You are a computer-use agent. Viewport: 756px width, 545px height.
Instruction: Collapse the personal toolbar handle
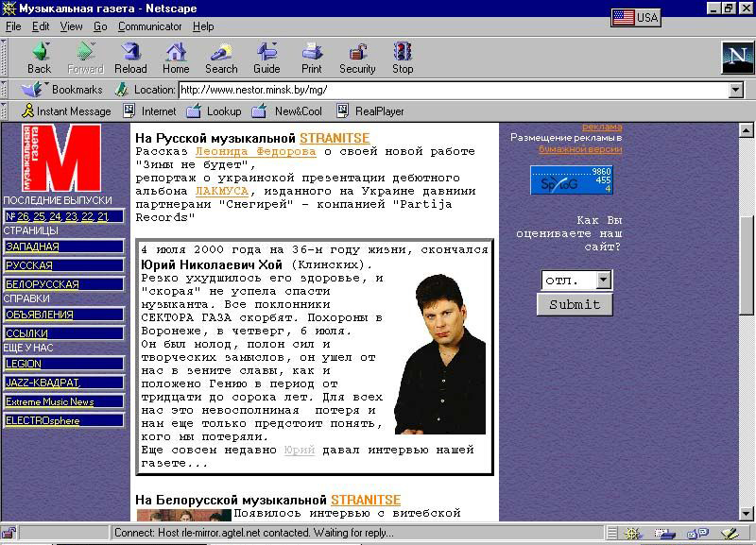tap(4, 111)
